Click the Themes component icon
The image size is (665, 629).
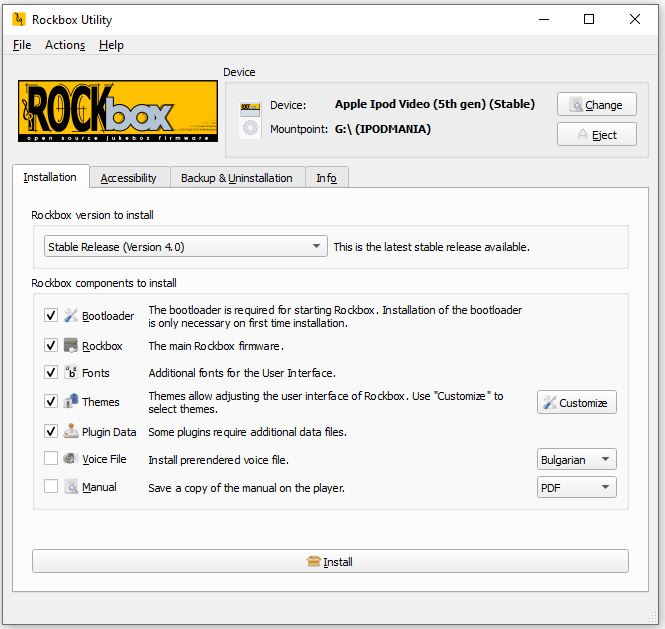[x=71, y=401]
